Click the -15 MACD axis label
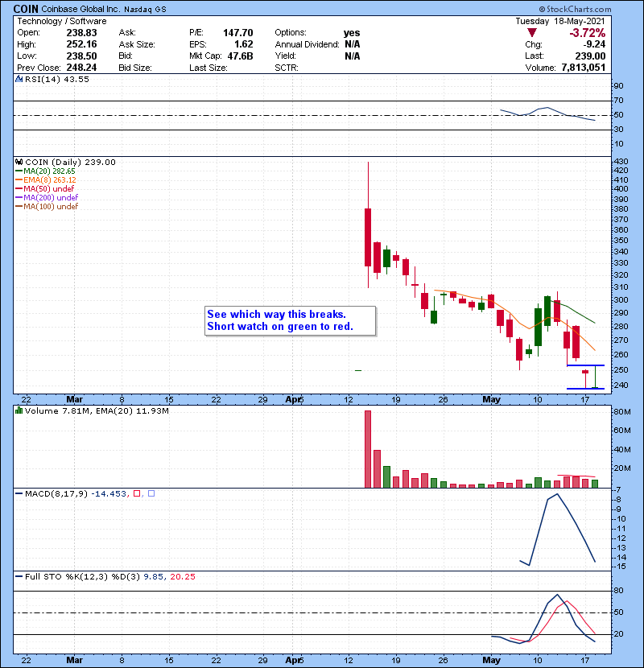This screenshot has height=668, width=644. (x=620, y=567)
